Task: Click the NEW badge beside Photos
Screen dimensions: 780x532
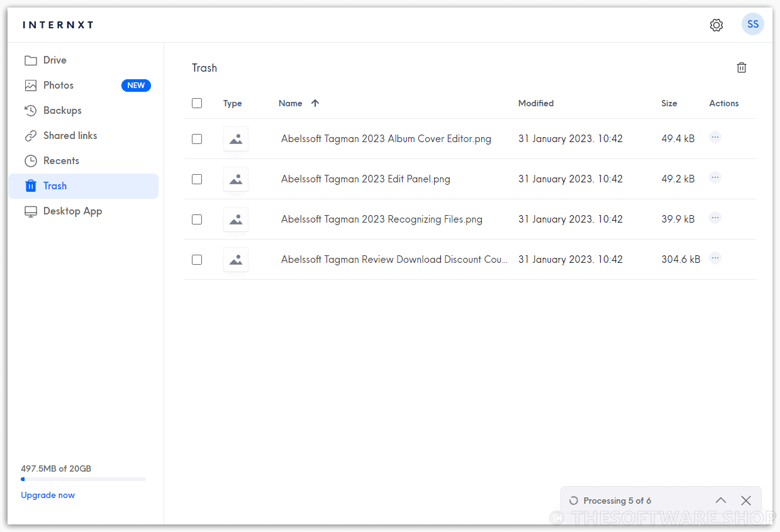Action: [136, 86]
